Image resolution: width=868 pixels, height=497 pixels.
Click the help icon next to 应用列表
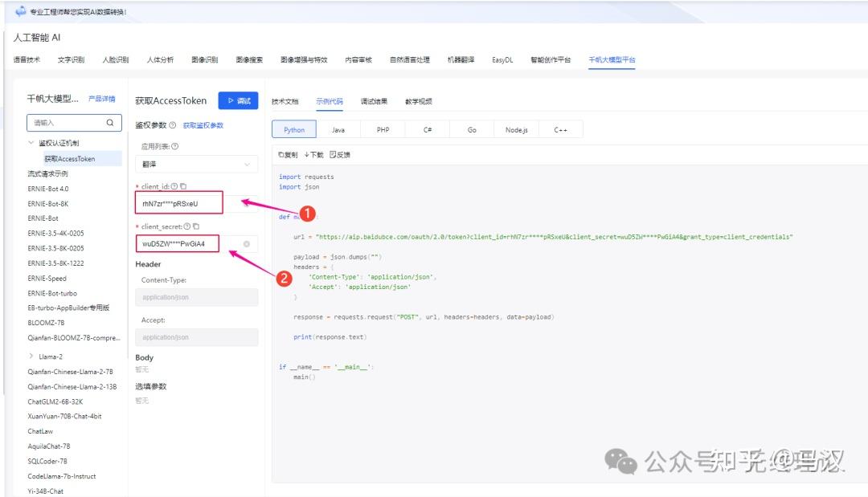tap(175, 145)
